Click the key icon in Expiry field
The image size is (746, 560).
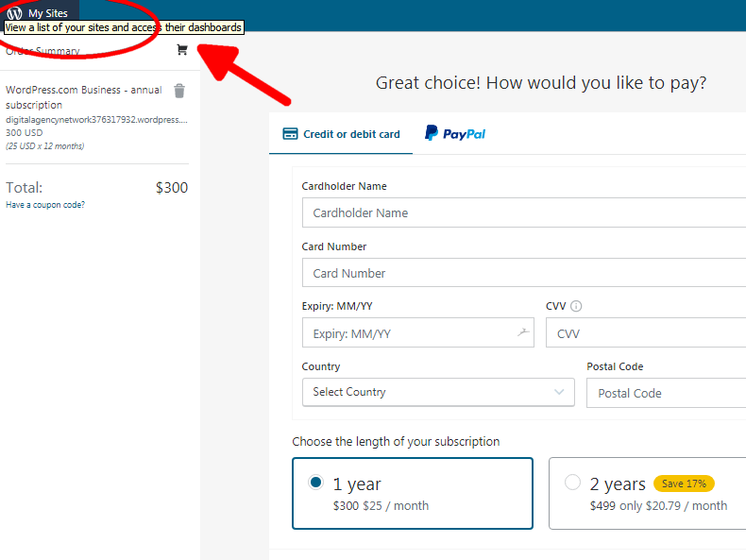(522, 332)
